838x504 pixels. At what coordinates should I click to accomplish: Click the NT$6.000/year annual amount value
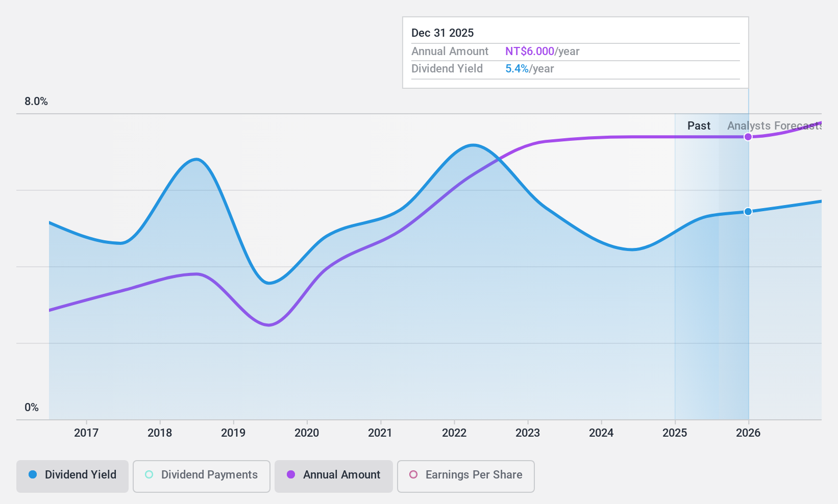542,51
